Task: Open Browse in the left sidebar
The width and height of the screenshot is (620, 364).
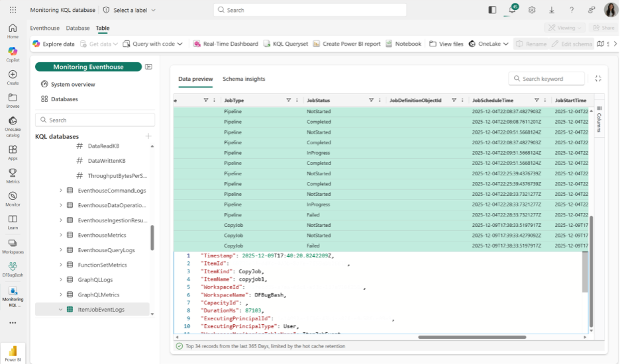Action: tap(13, 101)
